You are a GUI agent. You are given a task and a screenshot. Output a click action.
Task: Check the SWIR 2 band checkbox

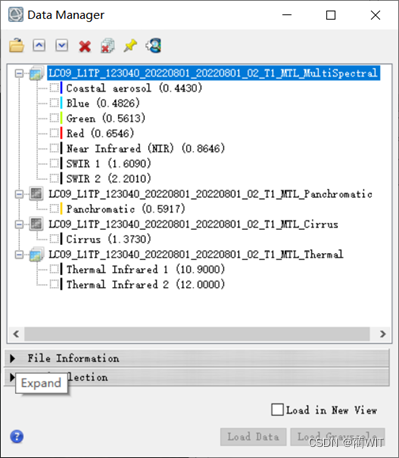(x=54, y=178)
